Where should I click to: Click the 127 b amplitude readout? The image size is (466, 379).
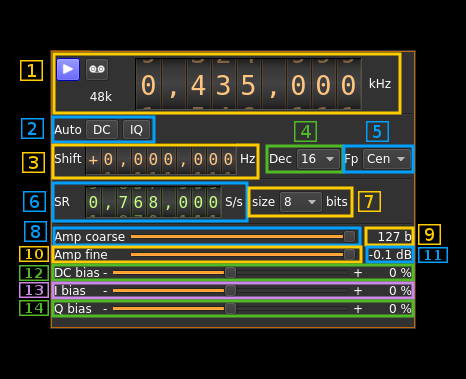click(394, 237)
